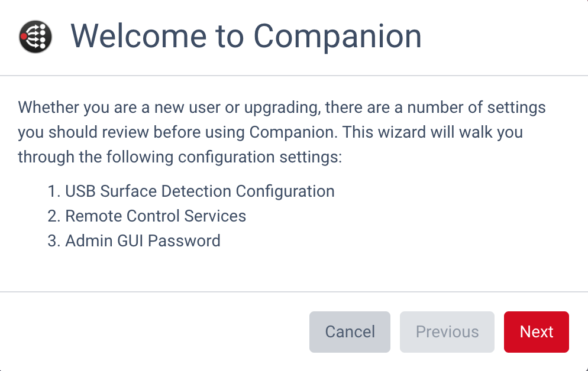Click the logo left of 'Welcome to Companion'

click(35, 37)
